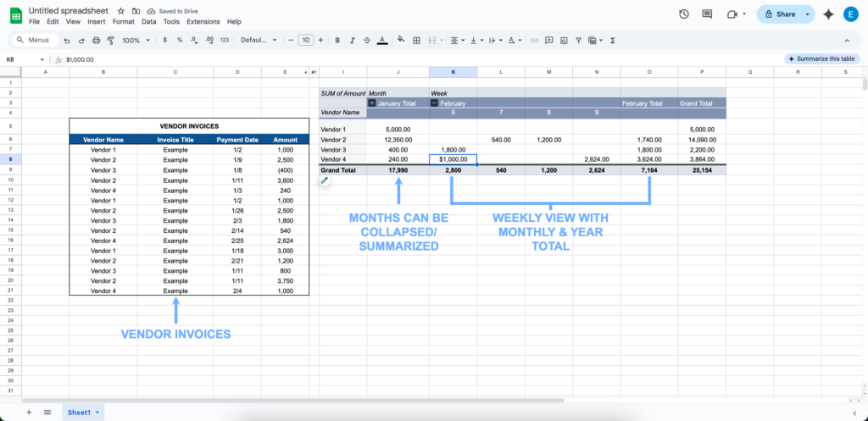Open text color picker
Image resolution: width=868 pixels, height=421 pixels.
coord(382,41)
